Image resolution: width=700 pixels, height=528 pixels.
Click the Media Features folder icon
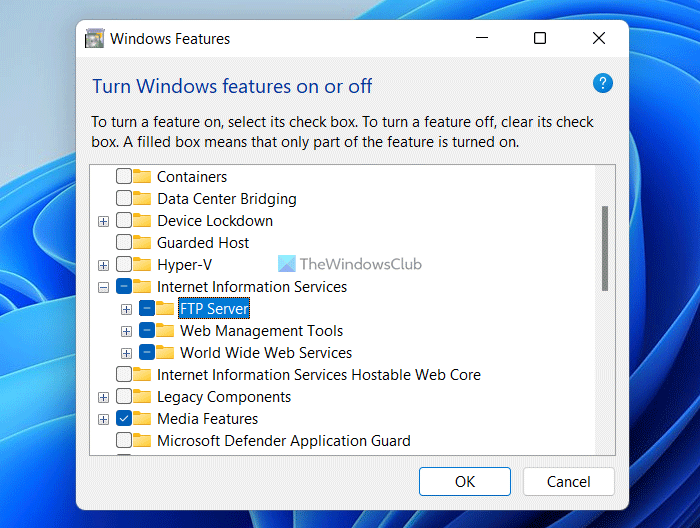pos(142,418)
